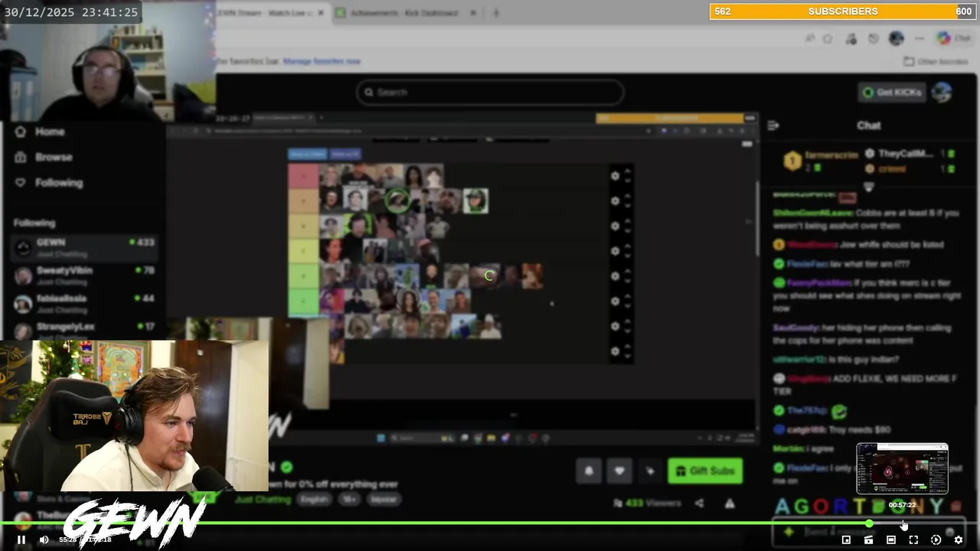980x551 pixels.
Task: Mute the video player volume
Action: click(44, 540)
